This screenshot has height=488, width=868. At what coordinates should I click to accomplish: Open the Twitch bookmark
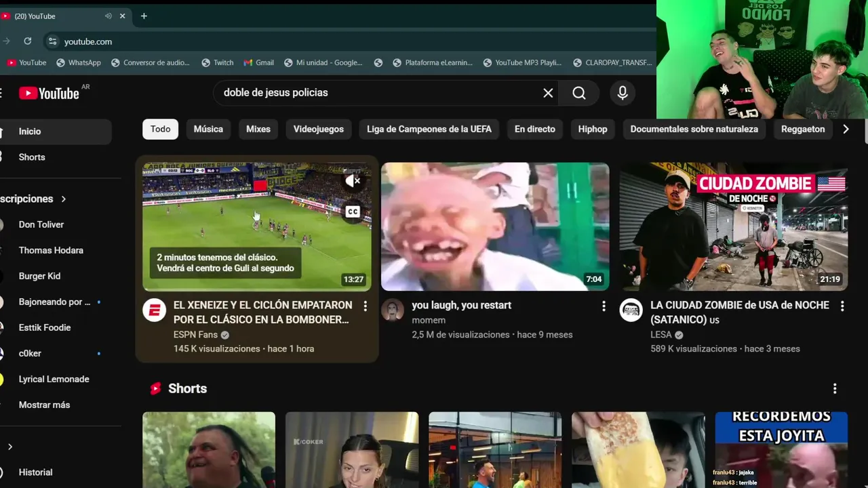pyautogui.click(x=218, y=62)
